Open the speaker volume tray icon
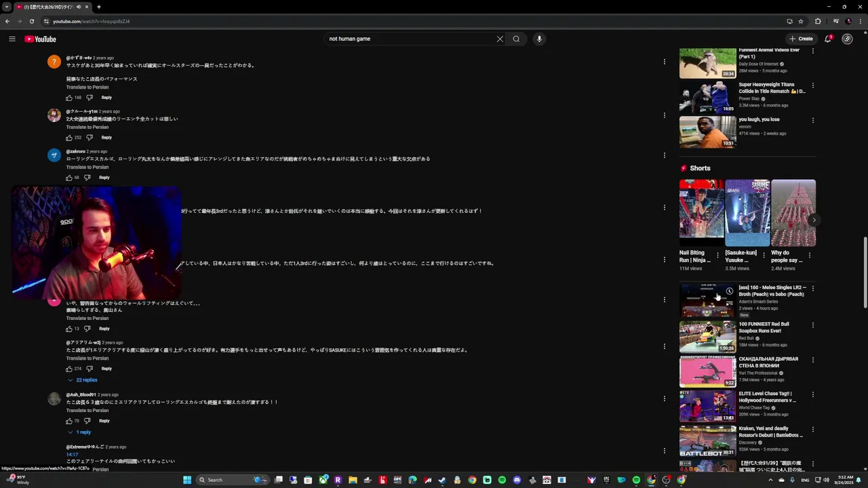Image resolution: width=868 pixels, height=488 pixels. [x=826, y=480]
